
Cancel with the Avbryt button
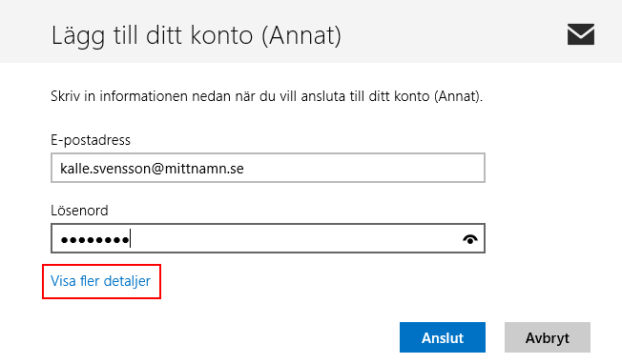tap(548, 337)
